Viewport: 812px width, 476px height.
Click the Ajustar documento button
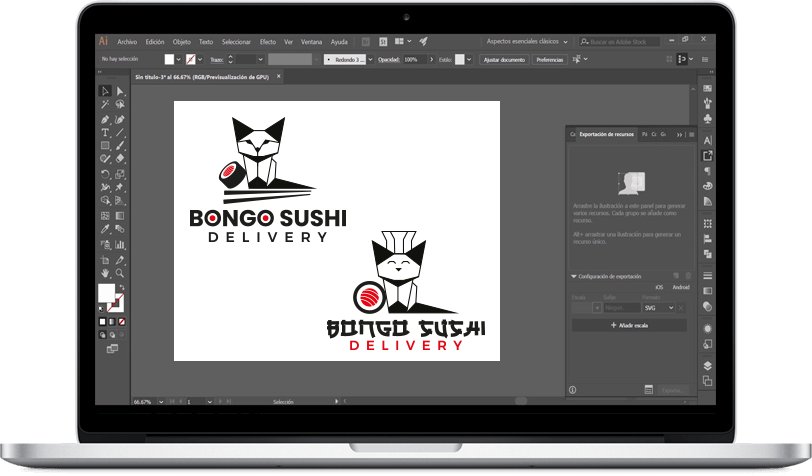[504, 60]
